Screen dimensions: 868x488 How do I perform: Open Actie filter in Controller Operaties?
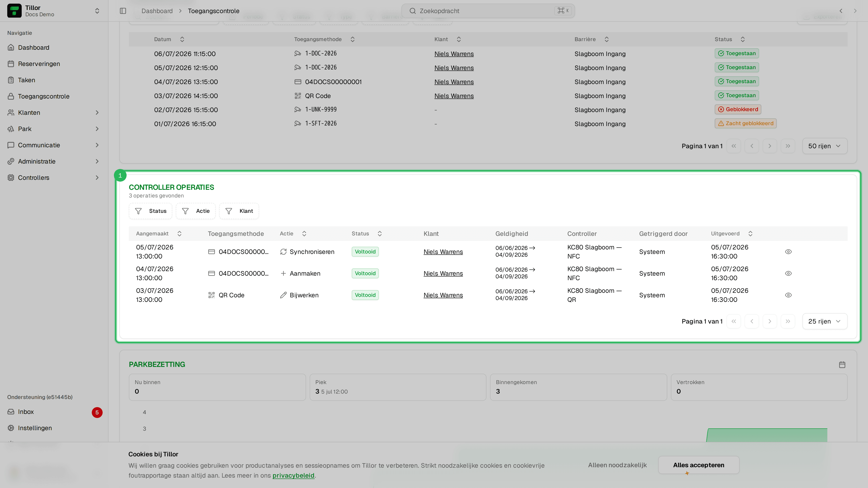(x=196, y=211)
